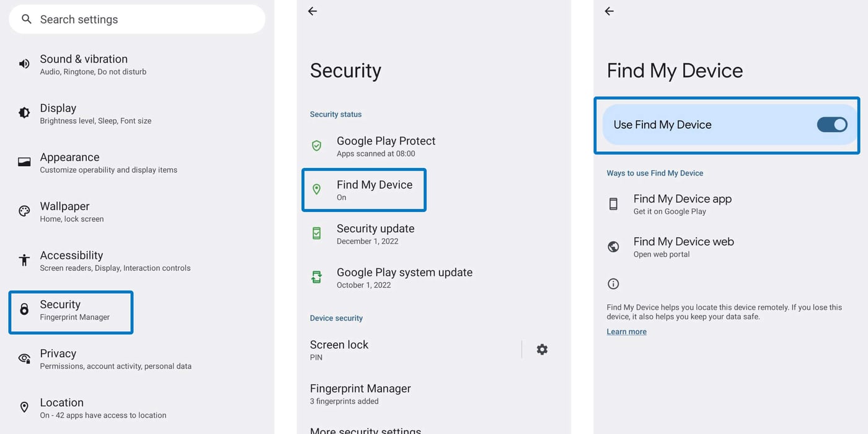
Task: Go back from the Find My Device page
Action: pyautogui.click(x=609, y=11)
